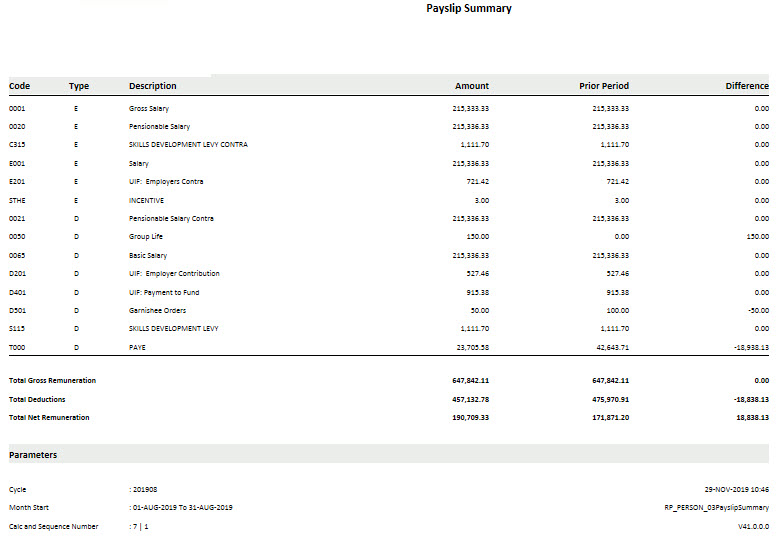Click the Total Net Remuneration label
The image size is (777, 551).
click(x=49, y=417)
